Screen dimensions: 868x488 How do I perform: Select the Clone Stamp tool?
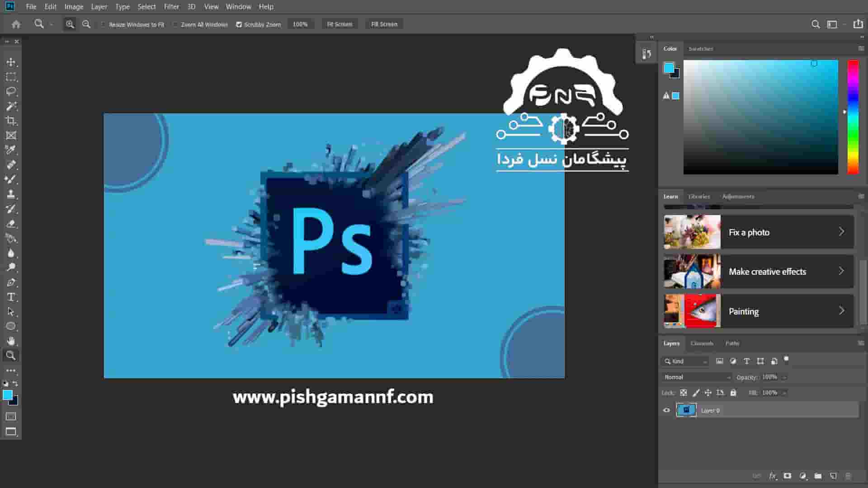tap(11, 194)
